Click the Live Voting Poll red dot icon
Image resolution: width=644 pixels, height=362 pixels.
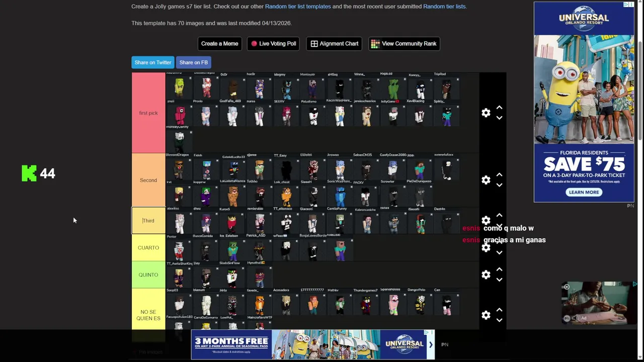click(254, 44)
